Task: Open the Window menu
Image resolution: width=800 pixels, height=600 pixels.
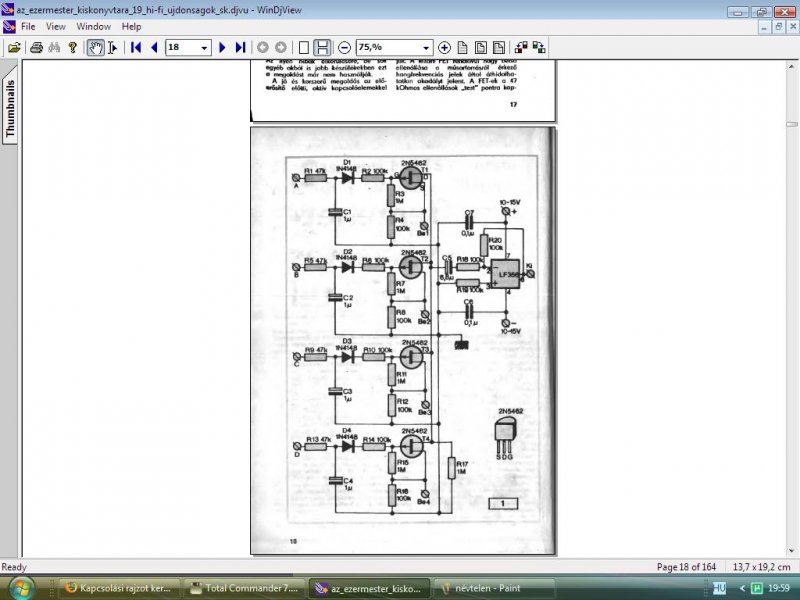Action: coord(93,27)
